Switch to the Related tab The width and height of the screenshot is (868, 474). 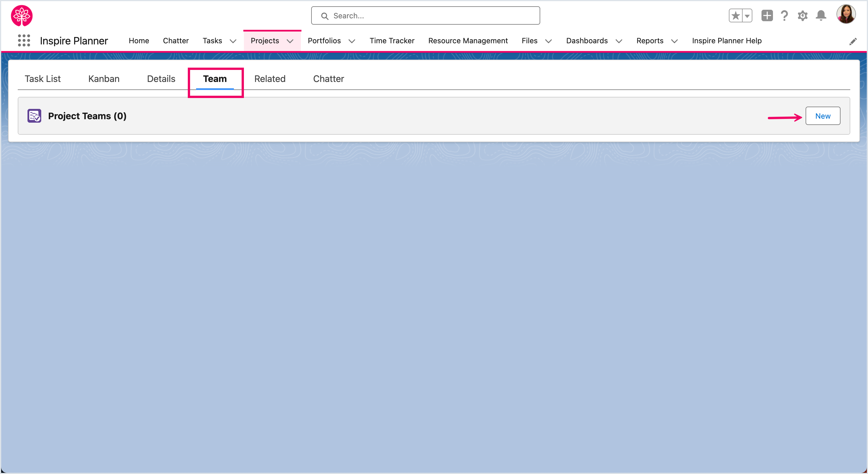point(270,79)
